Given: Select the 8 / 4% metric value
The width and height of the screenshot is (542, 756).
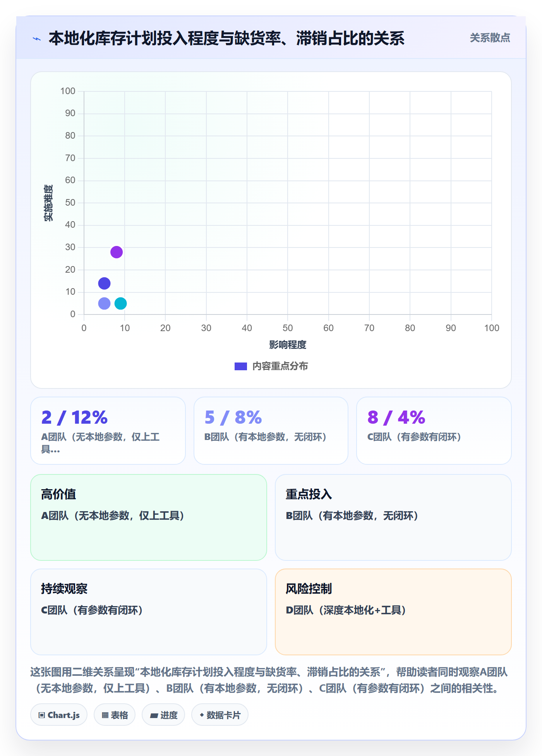Looking at the screenshot, I should click(396, 418).
